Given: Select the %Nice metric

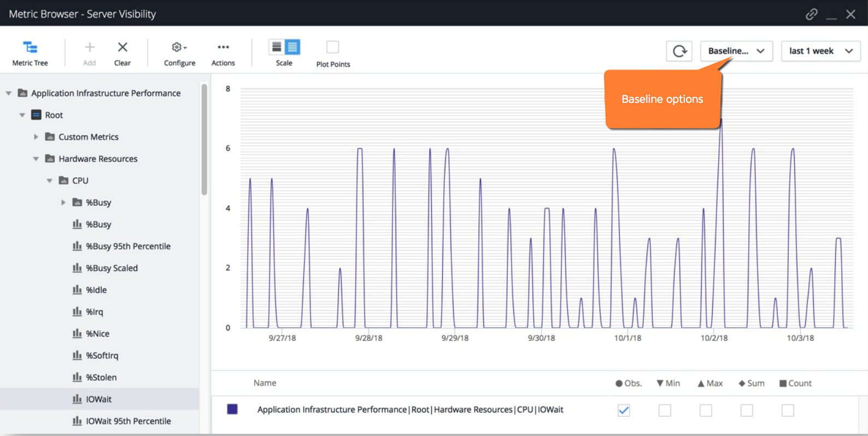Looking at the screenshot, I should [x=97, y=334].
